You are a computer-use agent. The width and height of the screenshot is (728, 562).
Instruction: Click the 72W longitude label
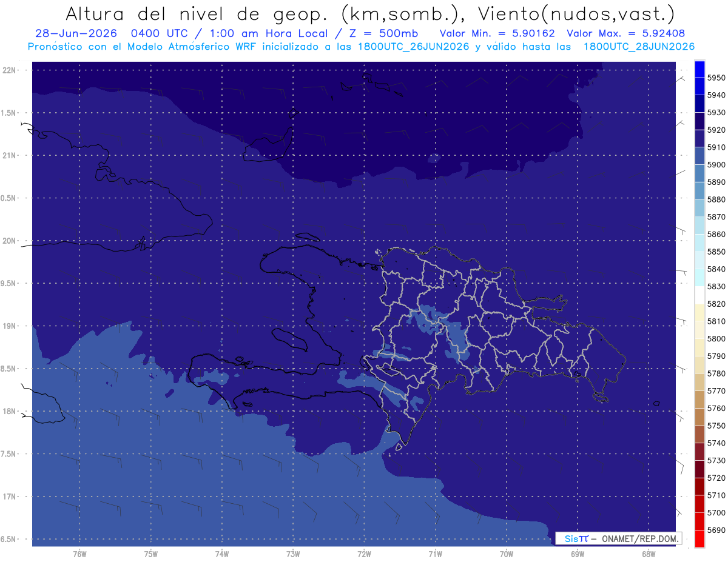point(364,554)
